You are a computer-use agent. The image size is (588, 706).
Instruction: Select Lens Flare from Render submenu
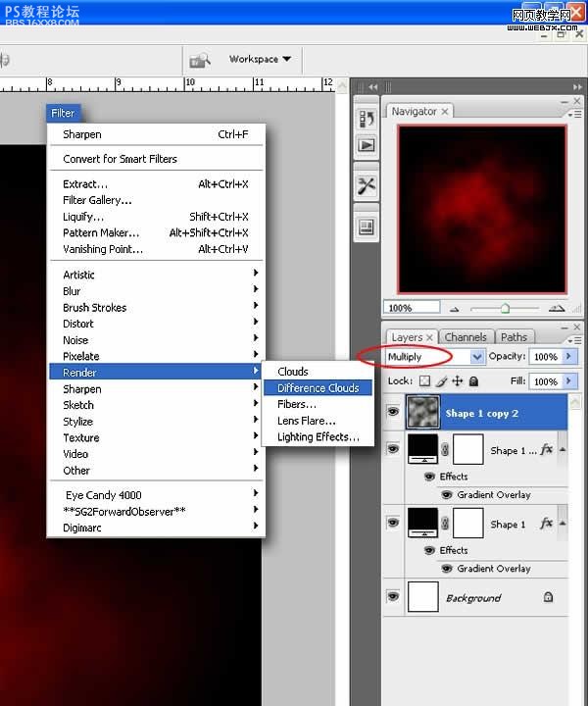[x=318, y=421]
